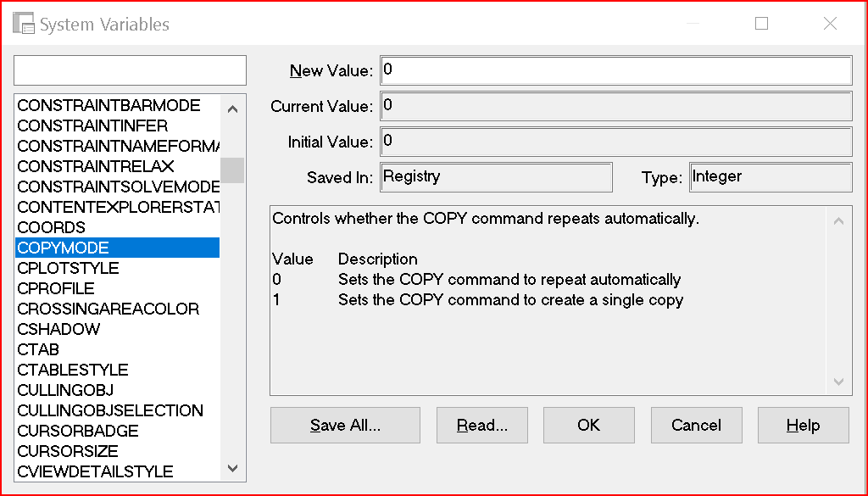The width and height of the screenshot is (868, 496).
Task: Select CROSSINGAREACOLOR variable entry
Action: [108, 309]
